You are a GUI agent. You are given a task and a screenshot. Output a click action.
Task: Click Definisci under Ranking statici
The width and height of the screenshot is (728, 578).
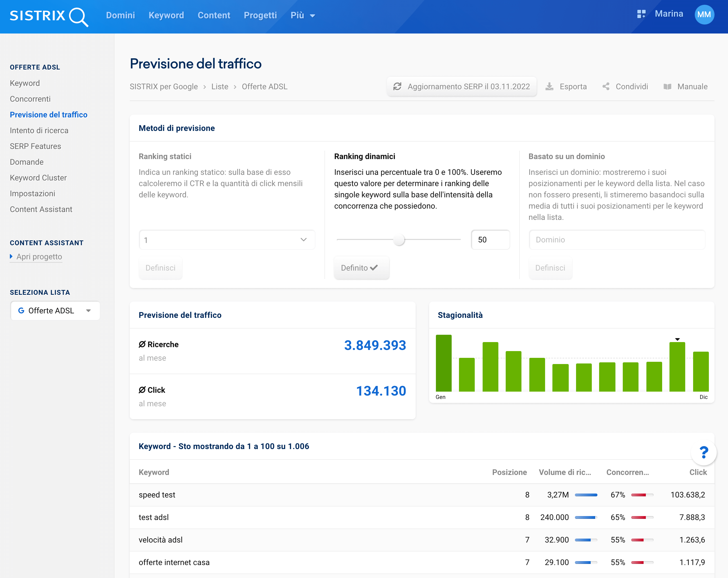(x=160, y=268)
